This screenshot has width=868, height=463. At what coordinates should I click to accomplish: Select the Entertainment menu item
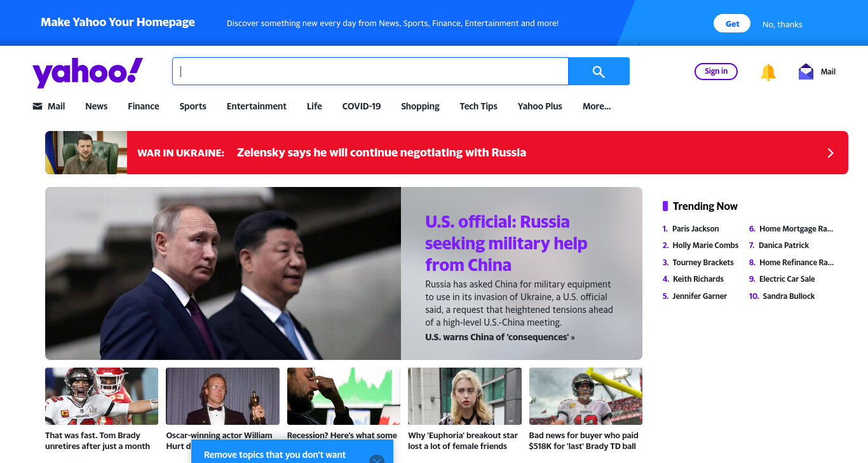click(257, 106)
